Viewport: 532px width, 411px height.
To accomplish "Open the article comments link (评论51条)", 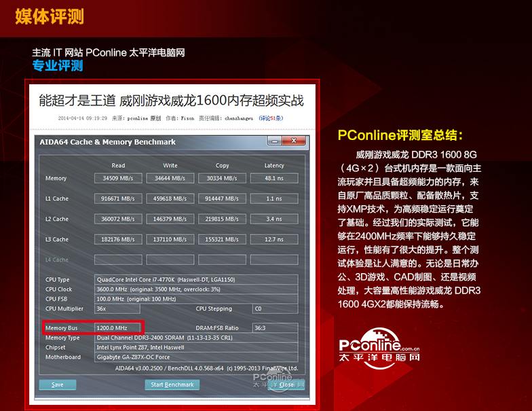I will tap(270, 118).
